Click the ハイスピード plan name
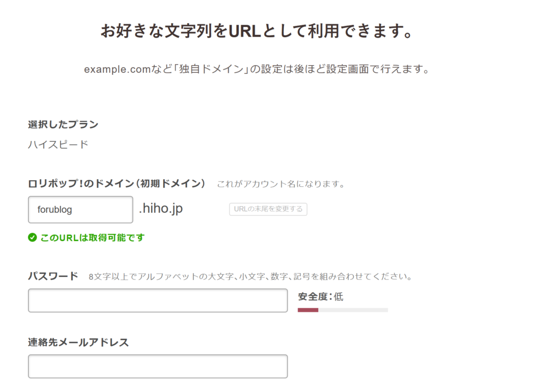This screenshot has height=392, width=543. (x=58, y=144)
